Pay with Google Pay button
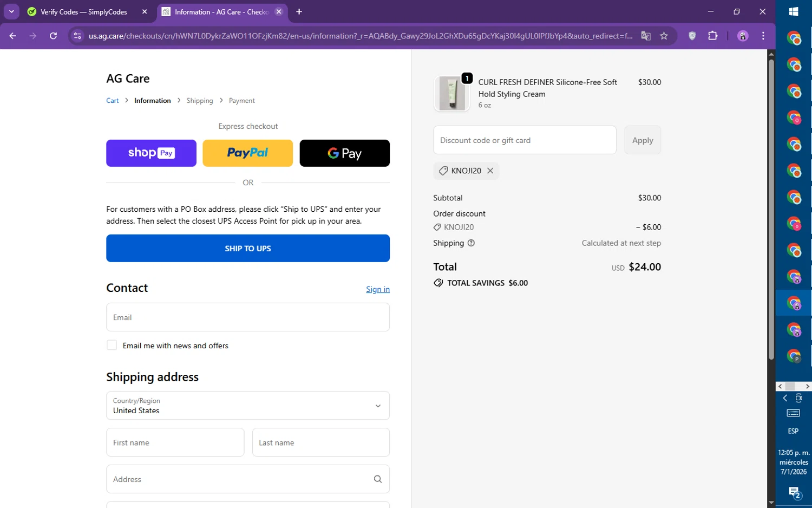The height and width of the screenshot is (508, 812). [344, 153]
